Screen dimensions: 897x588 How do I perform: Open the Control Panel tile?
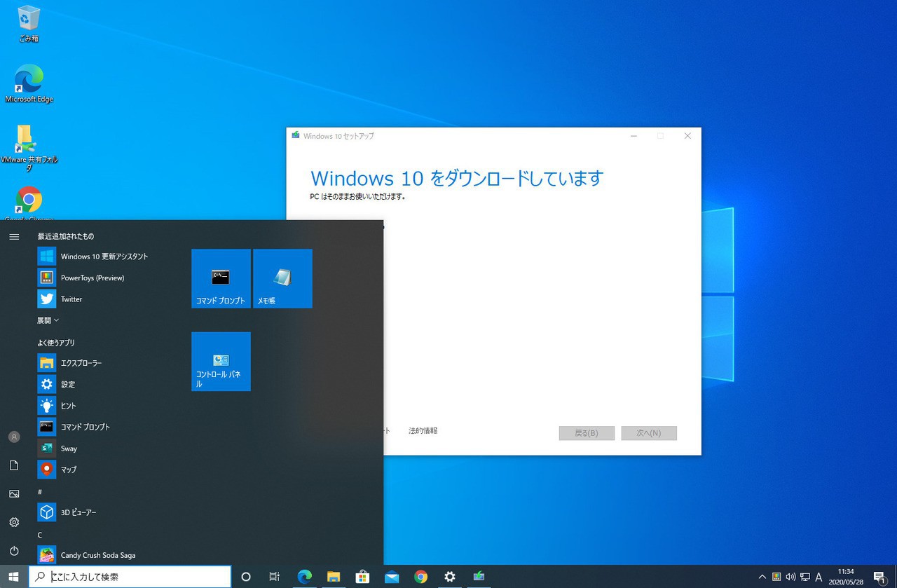(x=221, y=361)
